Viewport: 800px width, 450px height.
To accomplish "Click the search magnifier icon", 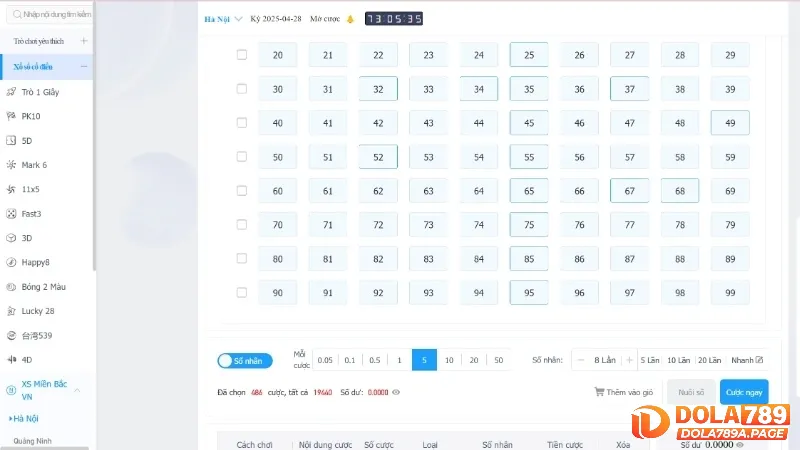I will pos(17,14).
